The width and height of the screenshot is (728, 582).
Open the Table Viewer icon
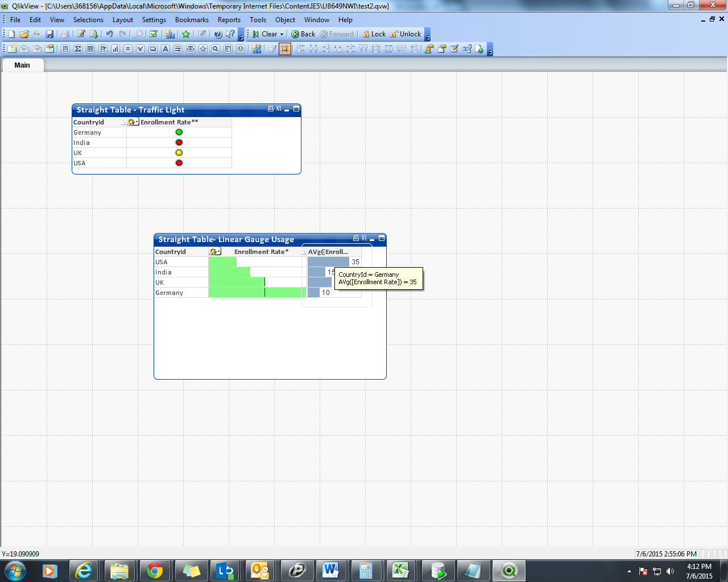click(467, 49)
